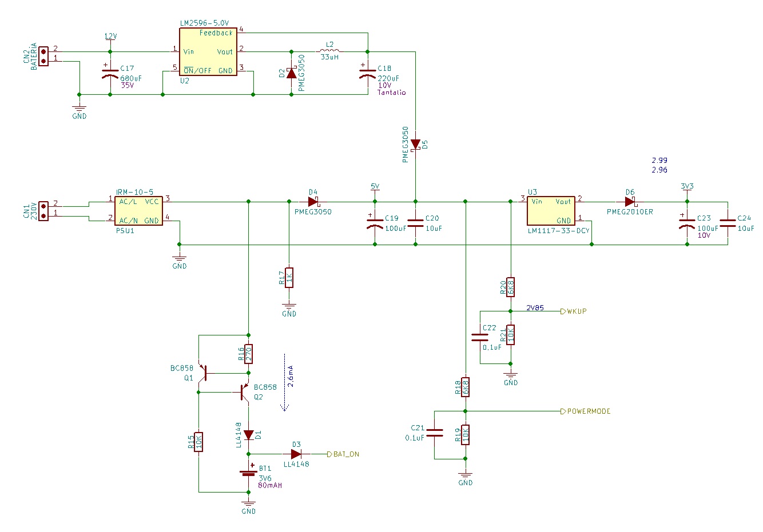Select resistor R17 1K symbol
The image size is (763, 532).
pyautogui.click(x=289, y=278)
